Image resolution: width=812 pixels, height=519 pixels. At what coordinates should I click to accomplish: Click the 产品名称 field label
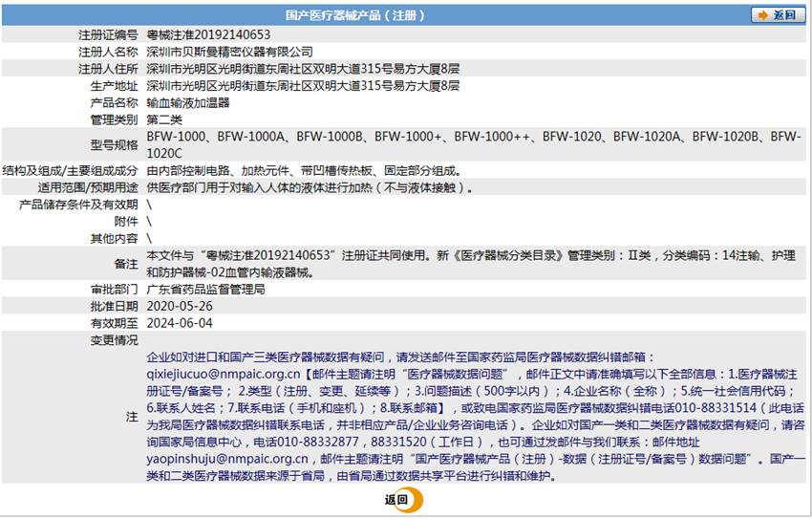tap(115, 103)
